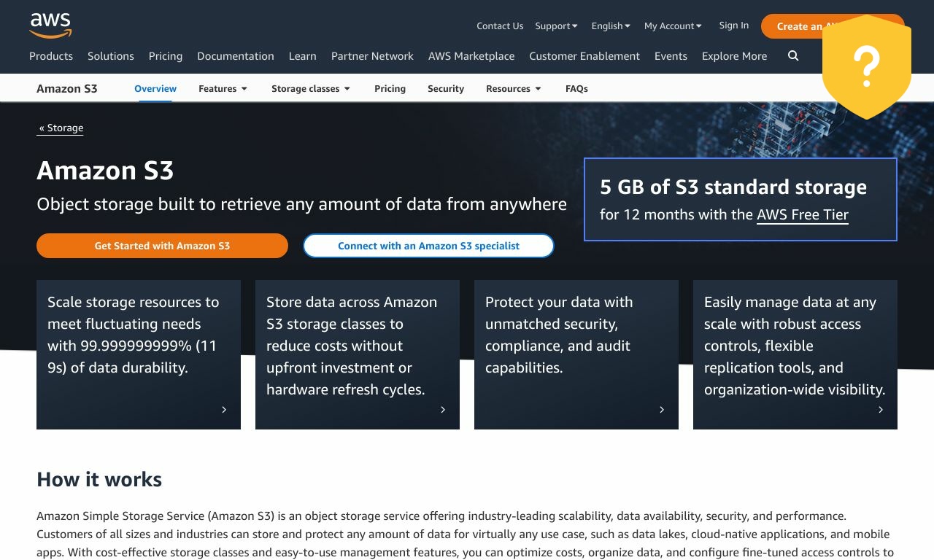
Task: Select the Overview tab
Action: point(155,88)
